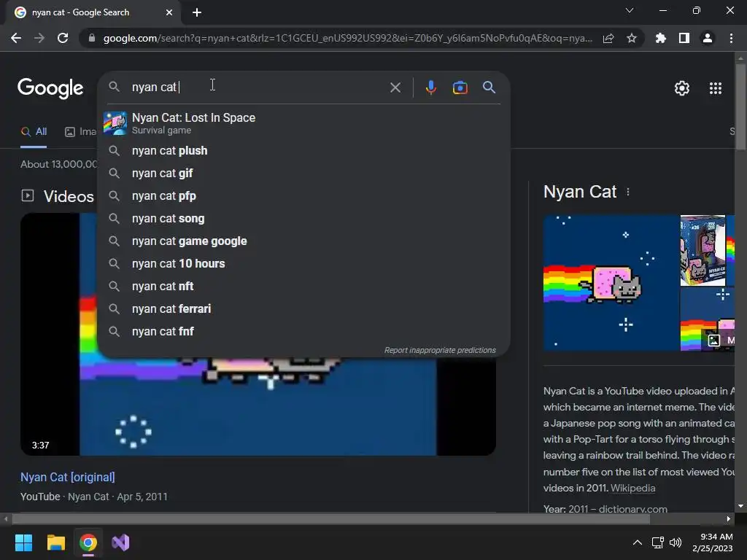Open Visual Studio from the taskbar

pyautogui.click(x=120, y=542)
